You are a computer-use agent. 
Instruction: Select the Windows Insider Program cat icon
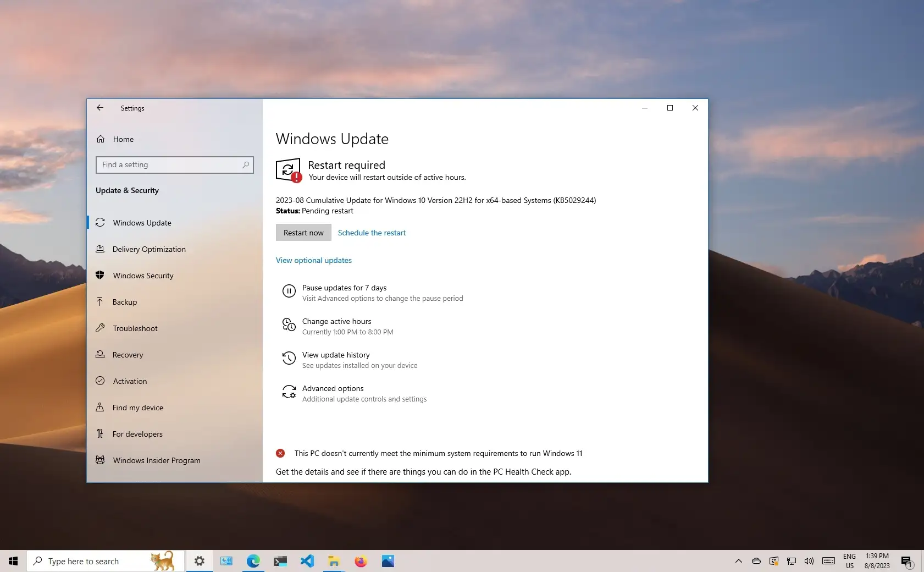click(100, 460)
